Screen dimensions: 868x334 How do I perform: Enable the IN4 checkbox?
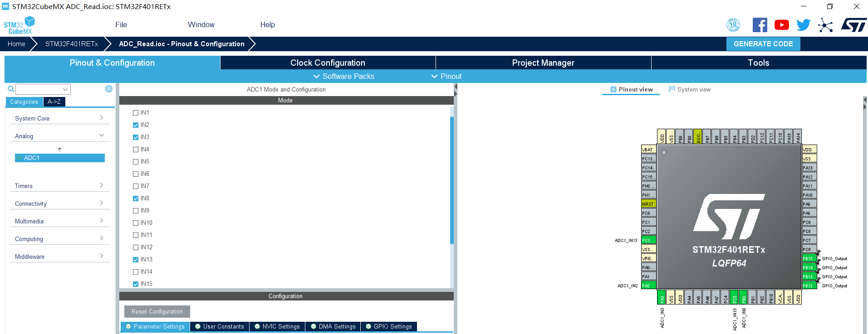(x=136, y=150)
